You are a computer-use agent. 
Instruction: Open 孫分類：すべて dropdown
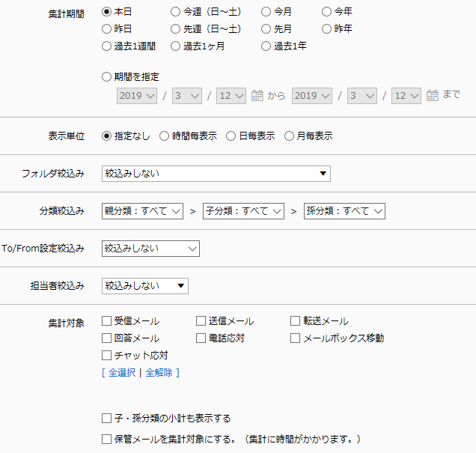pyautogui.click(x=344, y=211)
